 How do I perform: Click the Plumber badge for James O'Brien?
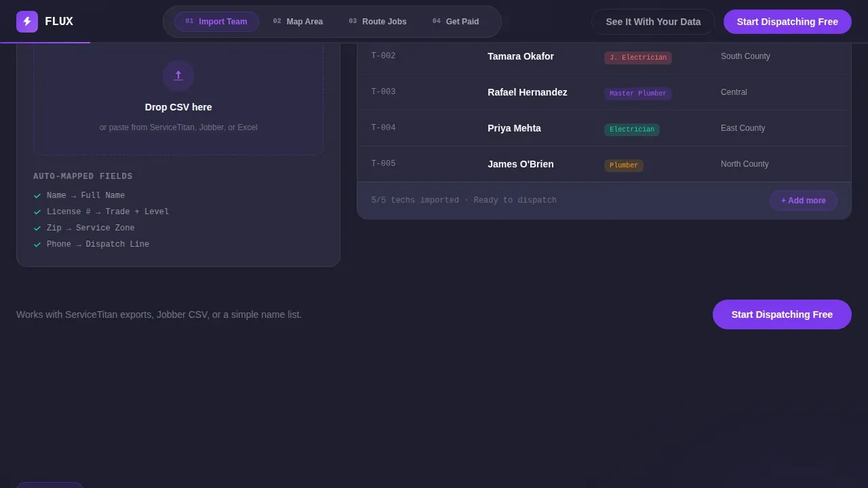[x=624, y=165]
